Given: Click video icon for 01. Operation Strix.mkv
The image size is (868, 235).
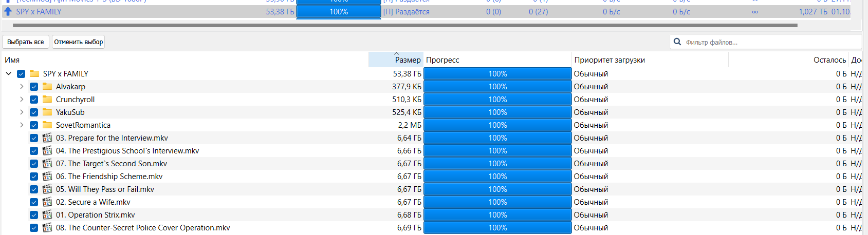Looking at the screenshot, I should 47,215.
